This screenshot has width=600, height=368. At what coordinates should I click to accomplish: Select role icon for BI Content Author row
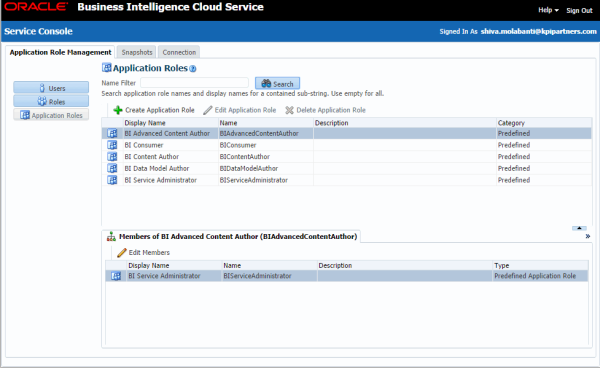pyautogui.click(x=112, y=156)
